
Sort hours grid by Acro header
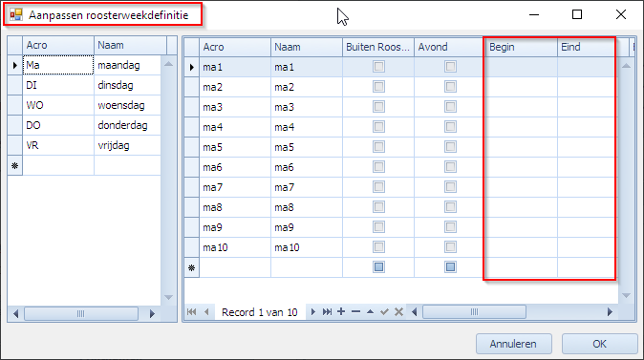click(x=235, y=47)
